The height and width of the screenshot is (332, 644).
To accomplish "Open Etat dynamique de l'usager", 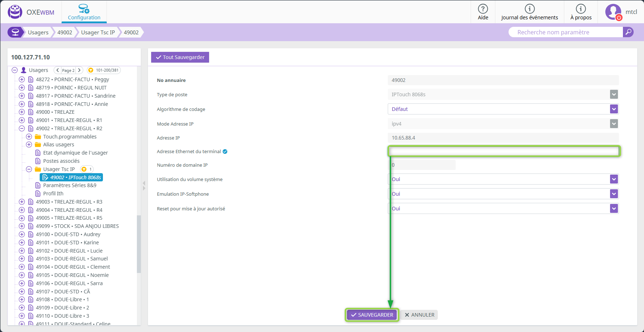I will tap(75, 153).
